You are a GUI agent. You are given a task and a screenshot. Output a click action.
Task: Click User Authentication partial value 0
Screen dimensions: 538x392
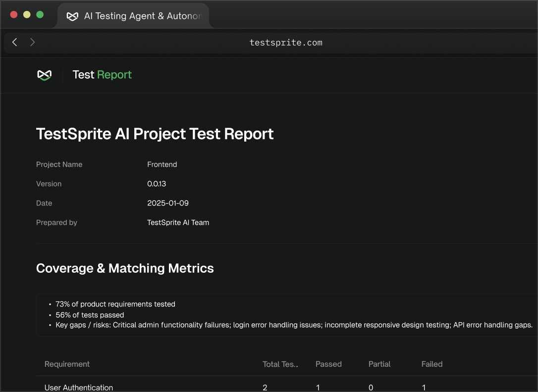click(x=371, y=388)
